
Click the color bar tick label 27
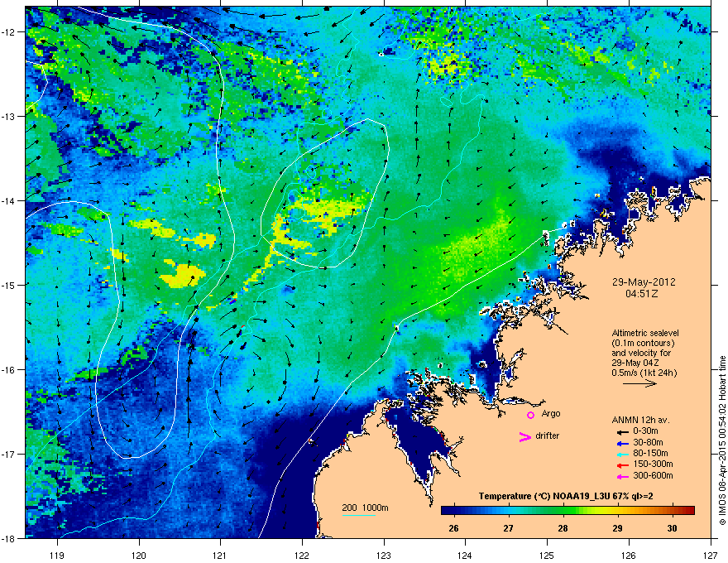[509, 528]
